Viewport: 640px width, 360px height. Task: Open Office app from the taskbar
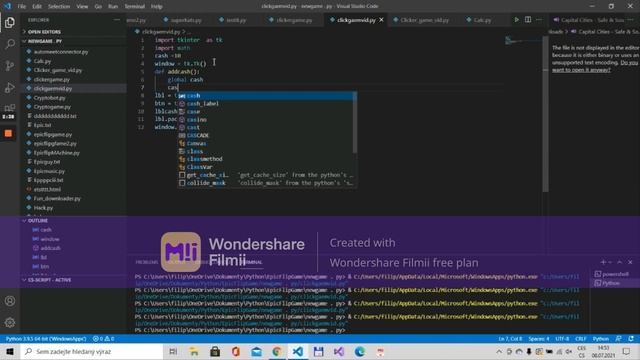(236, 351)
